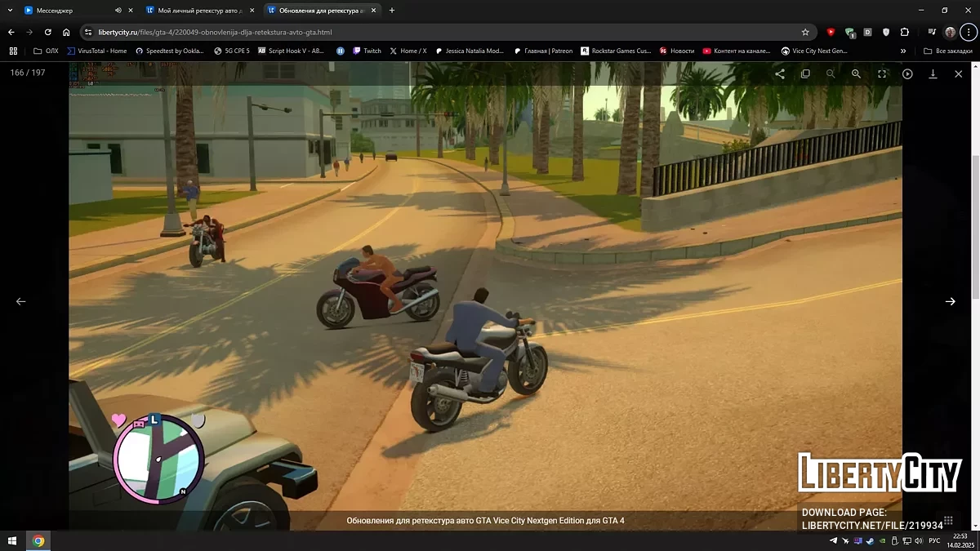Open Steam from the system tray
The height and width of the screenshot is (551, 980).
[x=868, y=540]
